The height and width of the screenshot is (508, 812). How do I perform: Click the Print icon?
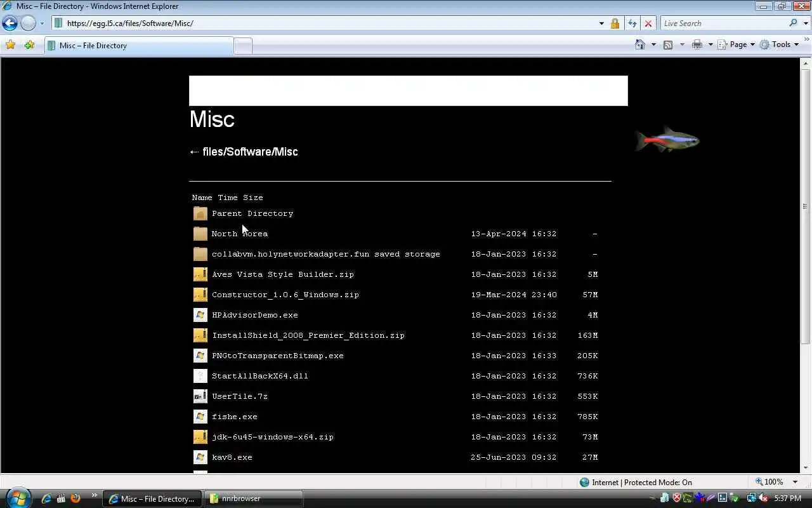coord(697,44)
